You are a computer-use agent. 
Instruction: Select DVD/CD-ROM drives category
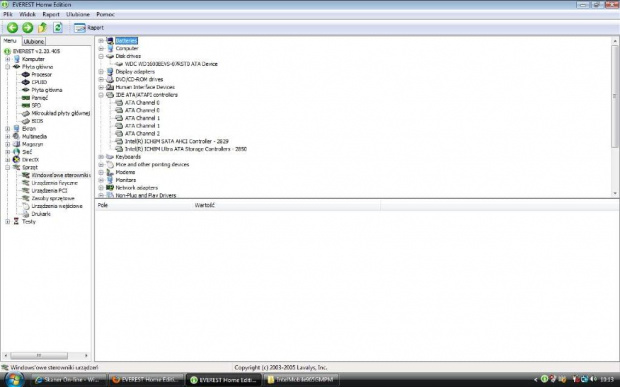[139, 79]
